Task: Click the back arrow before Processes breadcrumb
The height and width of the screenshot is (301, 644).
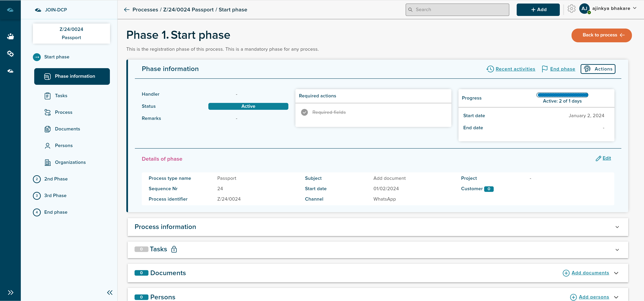Action: [x=127, y=10]
